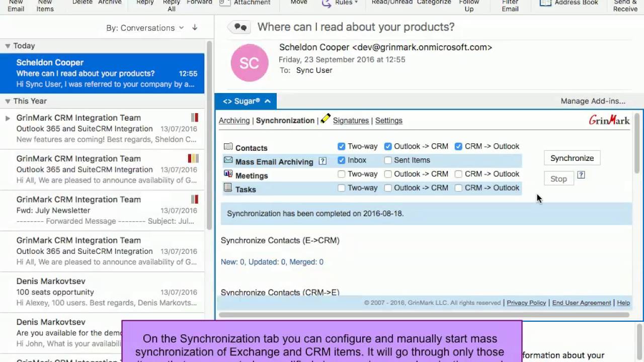Click Forward in the toolbar
The height and width of the screenshot is (362, 644).
199,3
